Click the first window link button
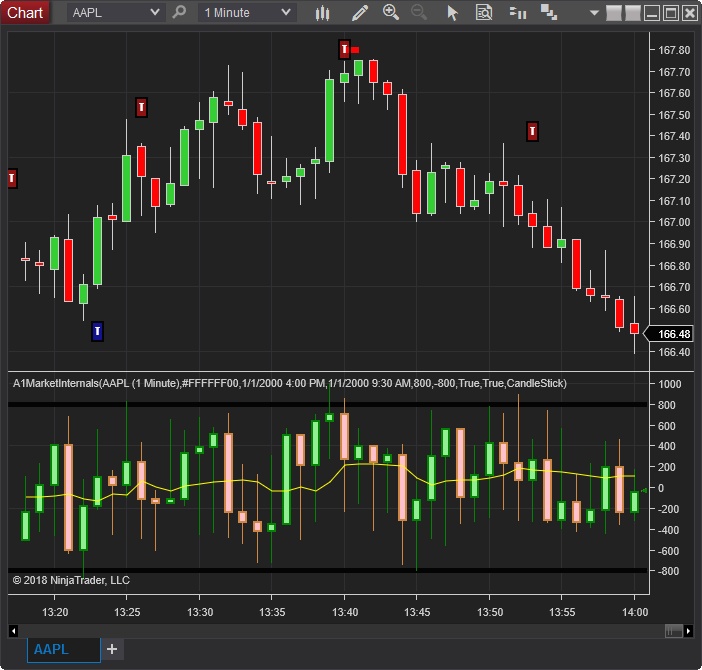702x670 pixels. click(x=613, y=13)
